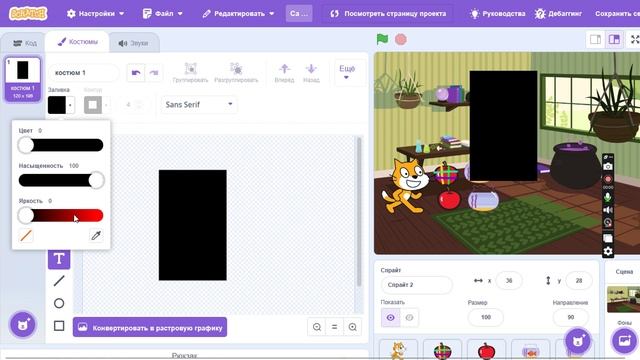
Task: Redo the costume edit
Action: point(153,73)
